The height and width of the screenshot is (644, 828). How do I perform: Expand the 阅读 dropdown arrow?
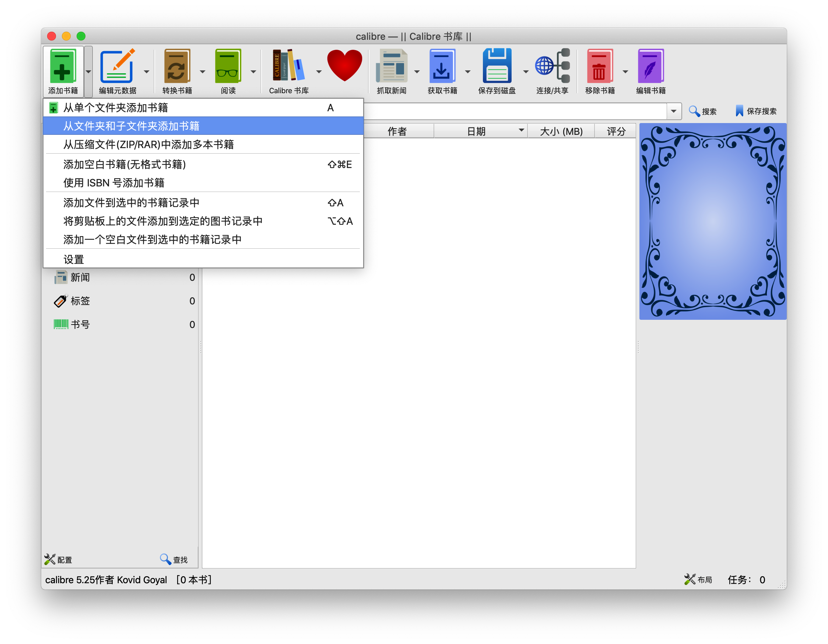coord(253,72)
